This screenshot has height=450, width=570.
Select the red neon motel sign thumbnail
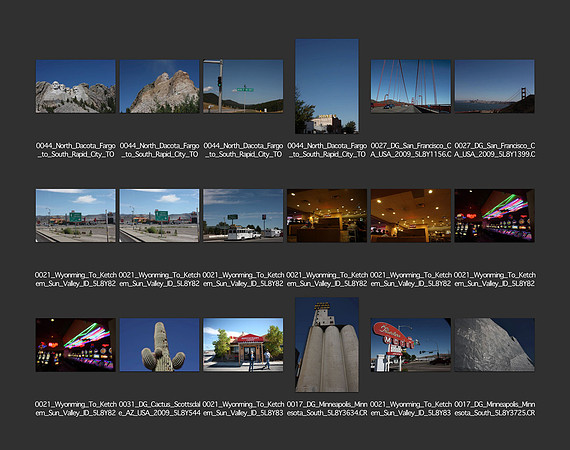click(411, 345)
